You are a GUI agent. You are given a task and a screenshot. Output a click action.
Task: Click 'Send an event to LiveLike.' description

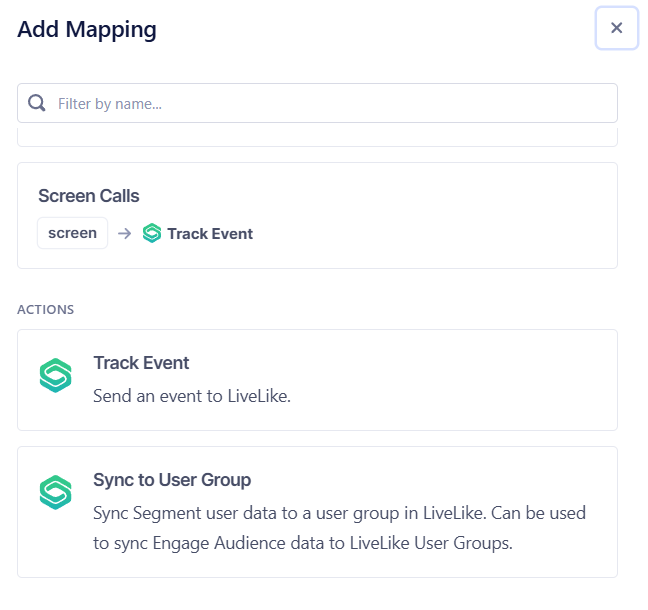(192, 396)
